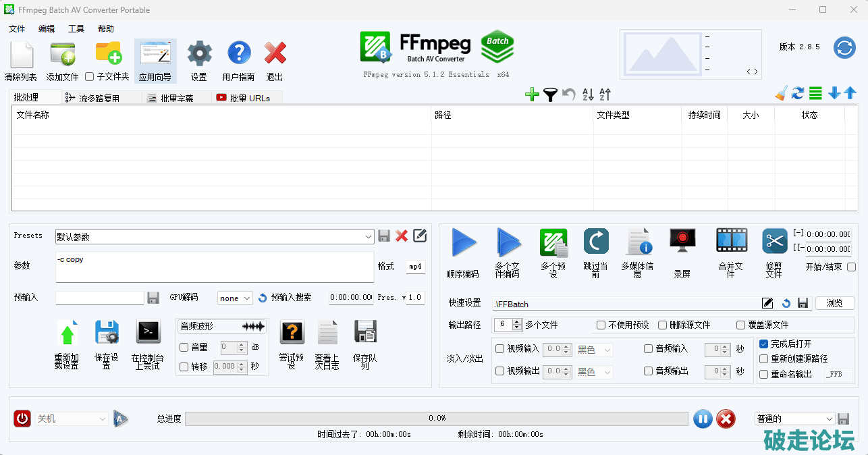
Task: Expand the Presets 默认参数 dropdown
Action: click(x=369, y=236)
